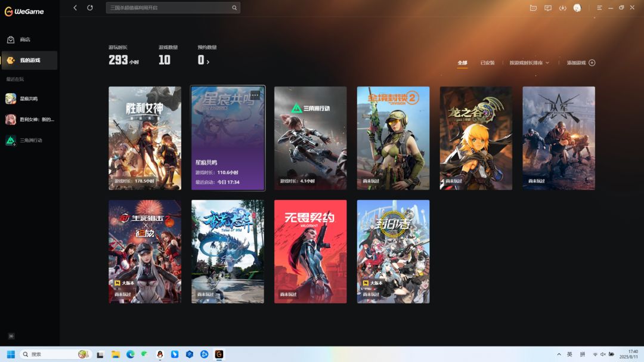Viewport: 644px width, 362px height.
Task: Select the 全部 tab
Action: click(463, 63)
